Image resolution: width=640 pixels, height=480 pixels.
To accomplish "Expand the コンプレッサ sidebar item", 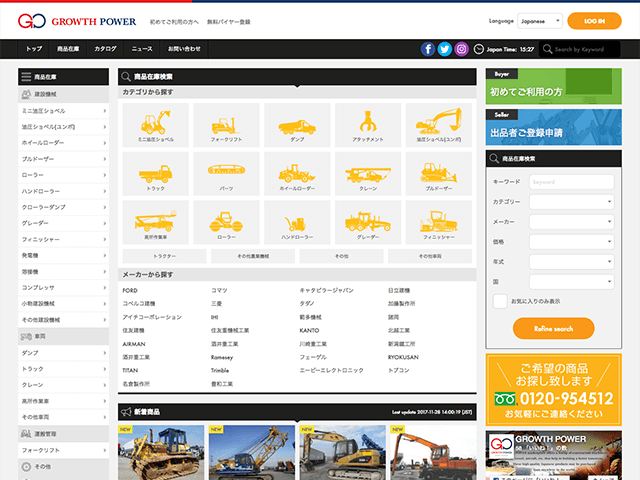I will tap(63, 288).
